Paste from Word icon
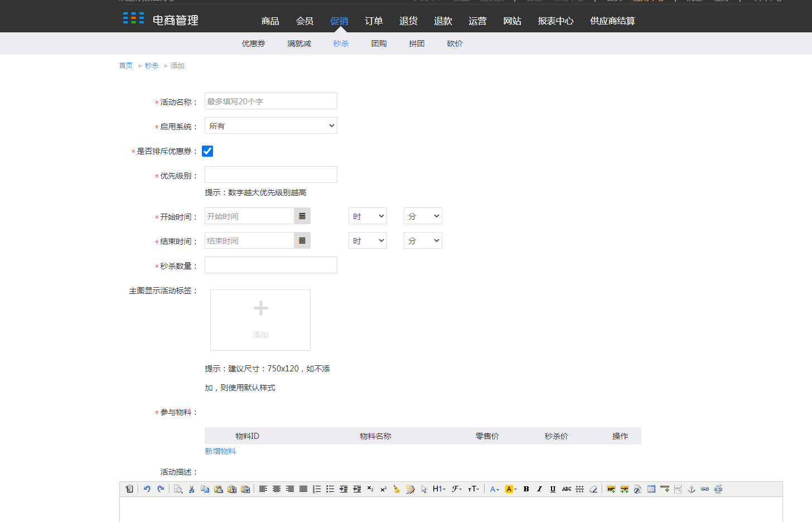 [245, 489]
